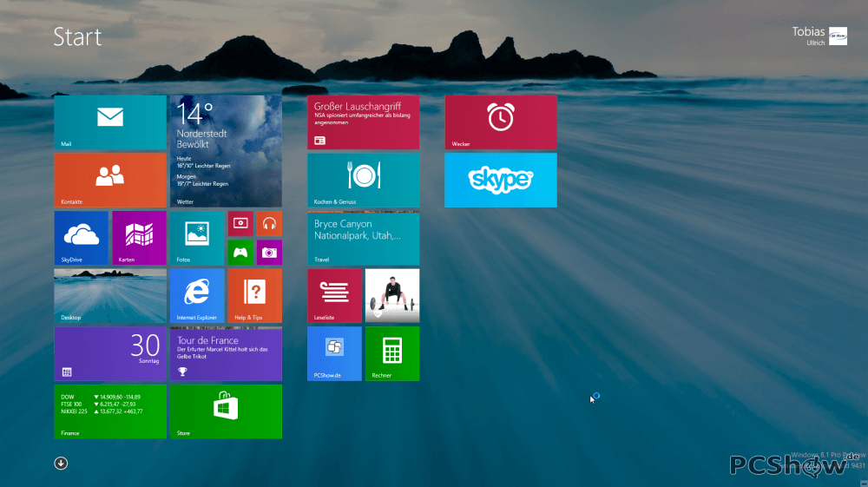
Task: Show all apps with the down arrow
Action: [x=61, y=464]
